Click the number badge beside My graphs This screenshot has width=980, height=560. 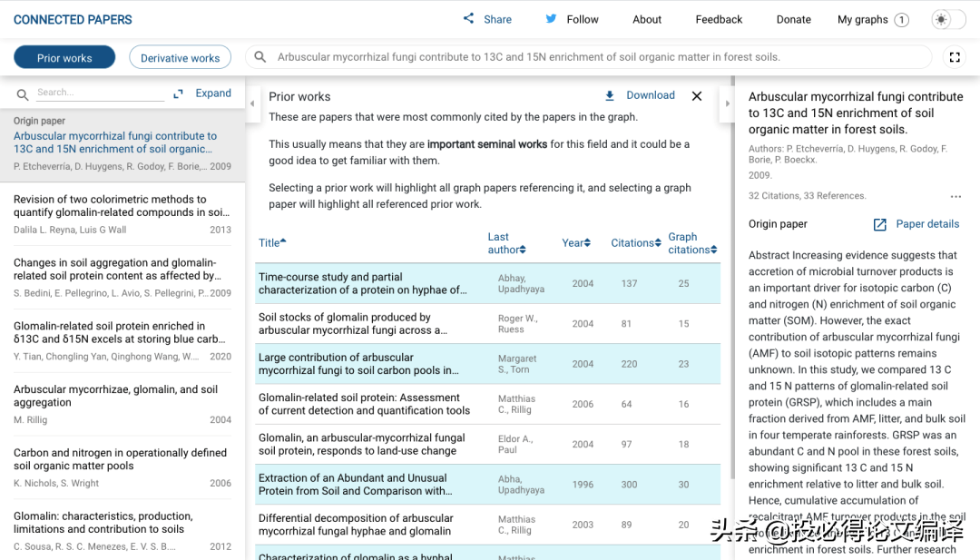[901, 20]
